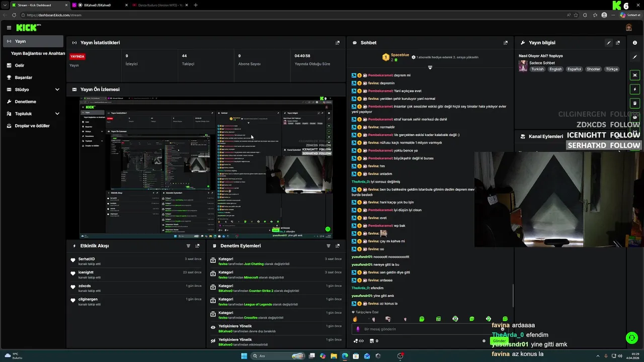Viewport: 644px width, 362px height.
Task: Open the Windows Start menu
Action: (x=244, y=356)
